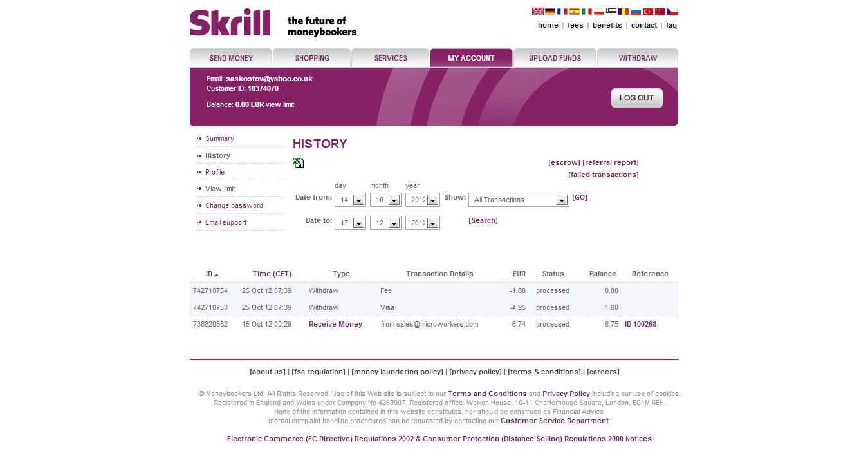The width and height of the screenshot is (868, 456).
Task: Select the MY ACCOUNT tab
Action: point(471,58)
